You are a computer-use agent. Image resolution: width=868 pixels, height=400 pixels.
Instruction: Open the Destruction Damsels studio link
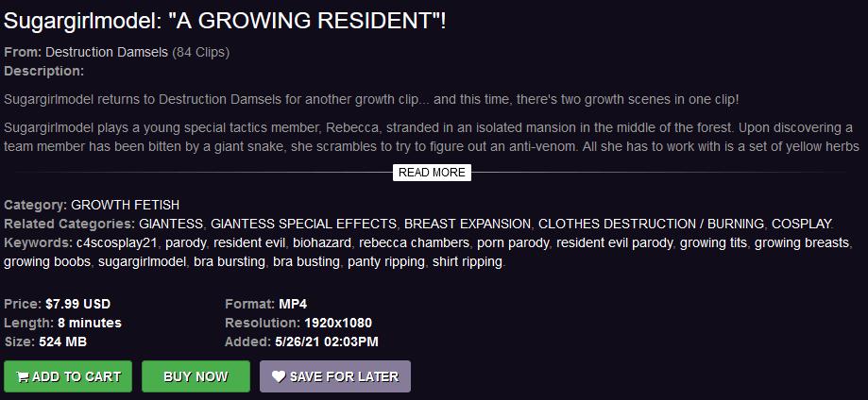[x=107, y=52]
